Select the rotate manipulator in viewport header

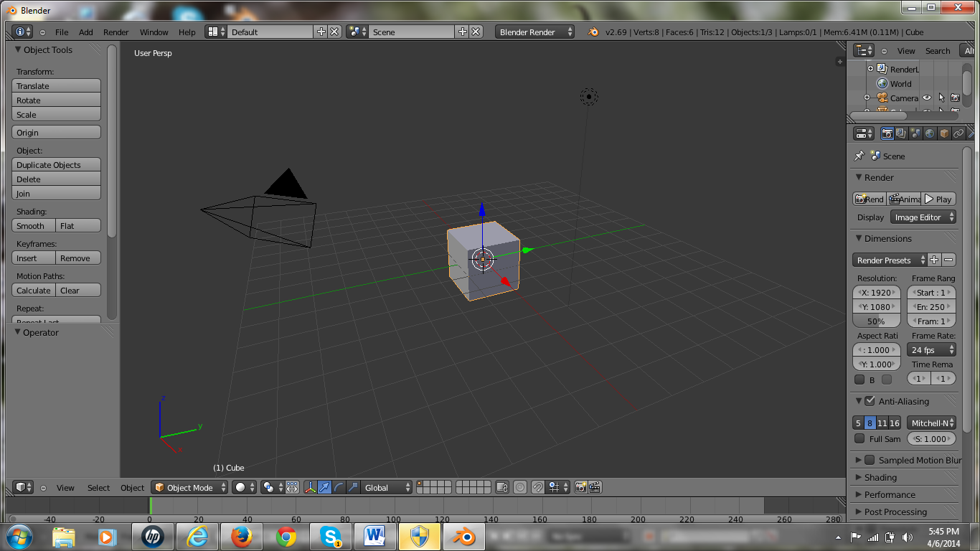(338, 487)
